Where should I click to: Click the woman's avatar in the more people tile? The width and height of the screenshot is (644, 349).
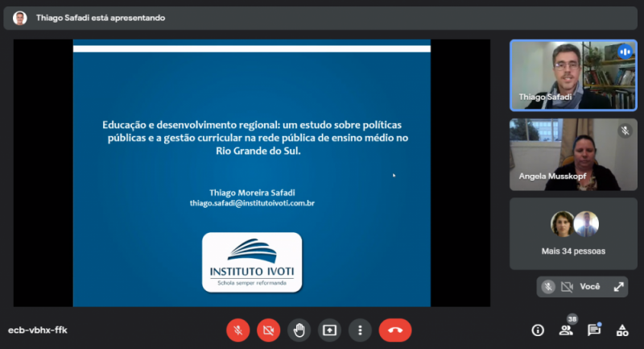point(562,224)
